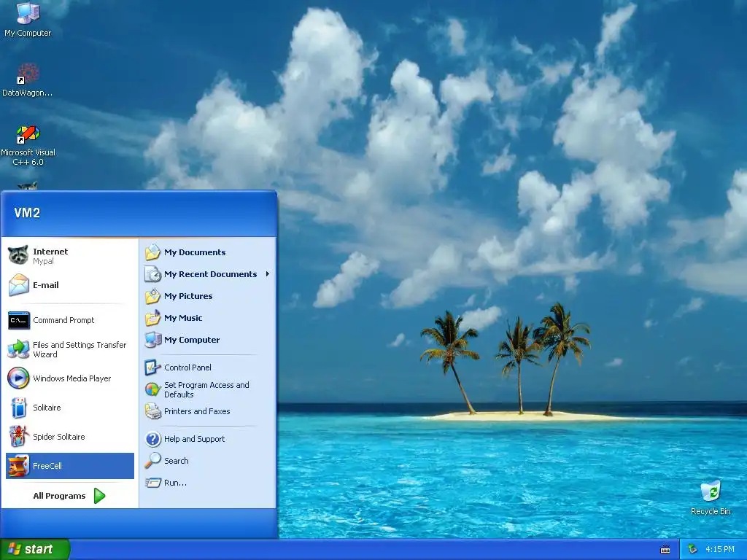
Task: Select Microsoft Visual C++ 6.0 desktop icon
Action: coord(28,134)
